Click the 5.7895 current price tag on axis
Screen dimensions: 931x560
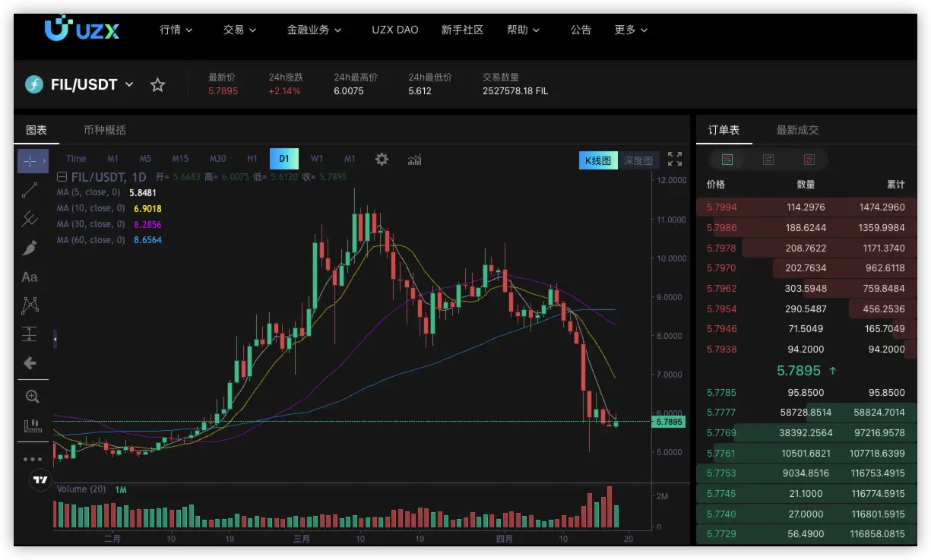(670, 422)
